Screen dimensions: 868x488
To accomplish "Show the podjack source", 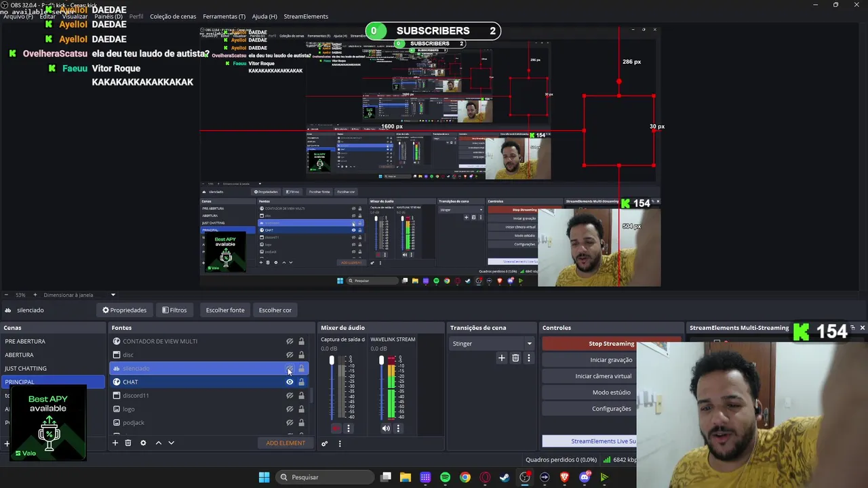I will click(290, 423).
